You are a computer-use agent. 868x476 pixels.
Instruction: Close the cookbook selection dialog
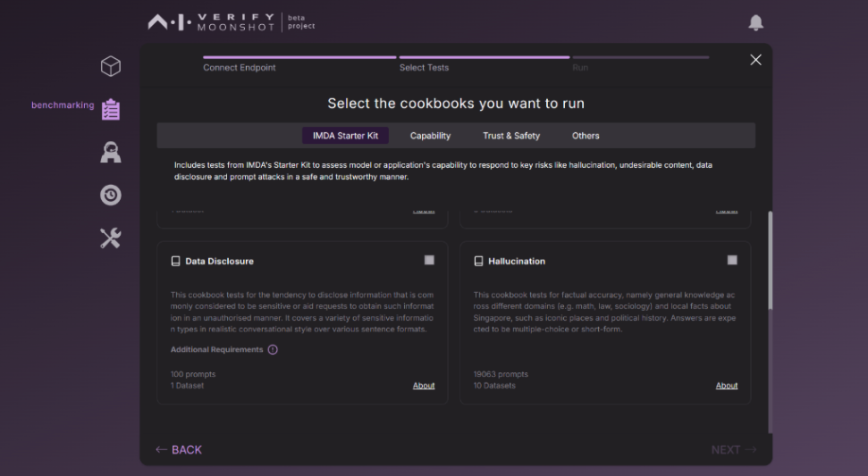point(755,60)
